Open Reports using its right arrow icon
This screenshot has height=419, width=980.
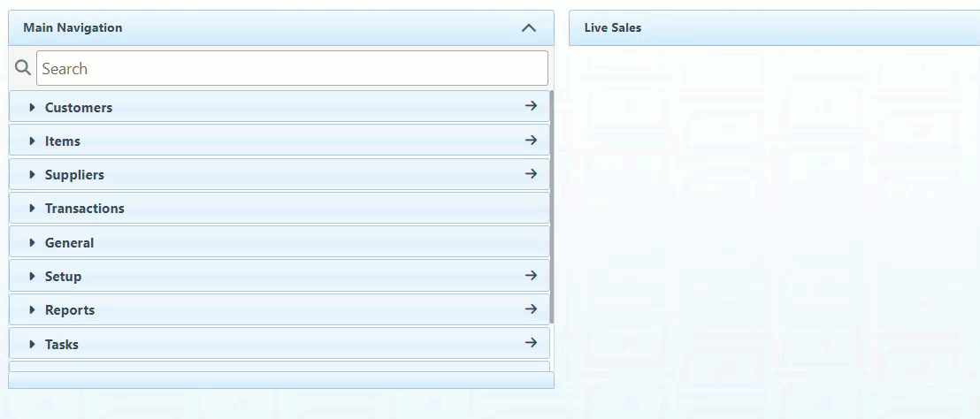531,309
